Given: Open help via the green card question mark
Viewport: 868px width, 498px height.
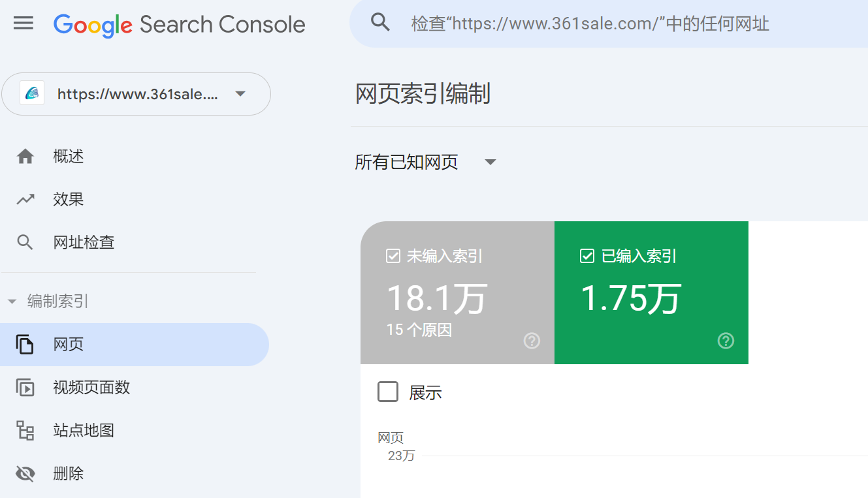Looking at the screenshot, I should point(726,340).
